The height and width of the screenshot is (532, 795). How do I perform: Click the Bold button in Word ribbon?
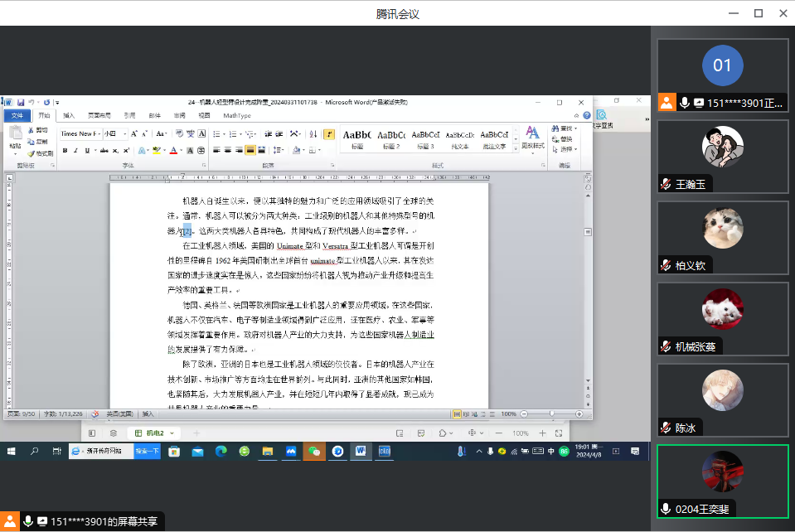[65, 151]
